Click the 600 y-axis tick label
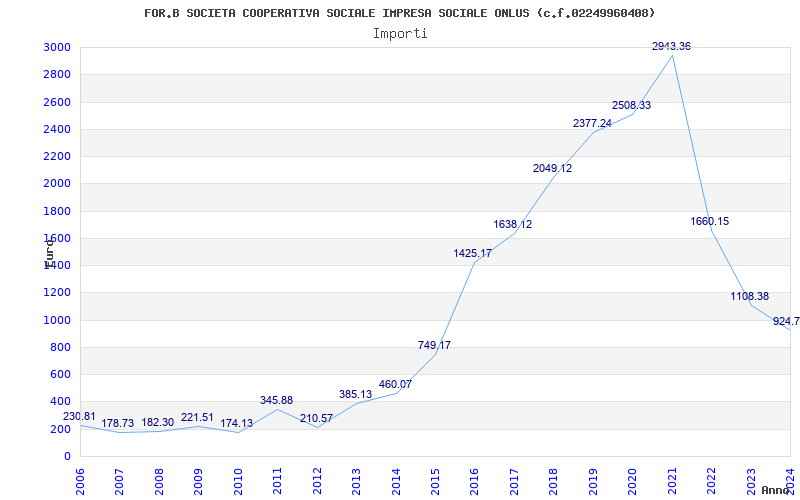 click(x=62, y=374)
